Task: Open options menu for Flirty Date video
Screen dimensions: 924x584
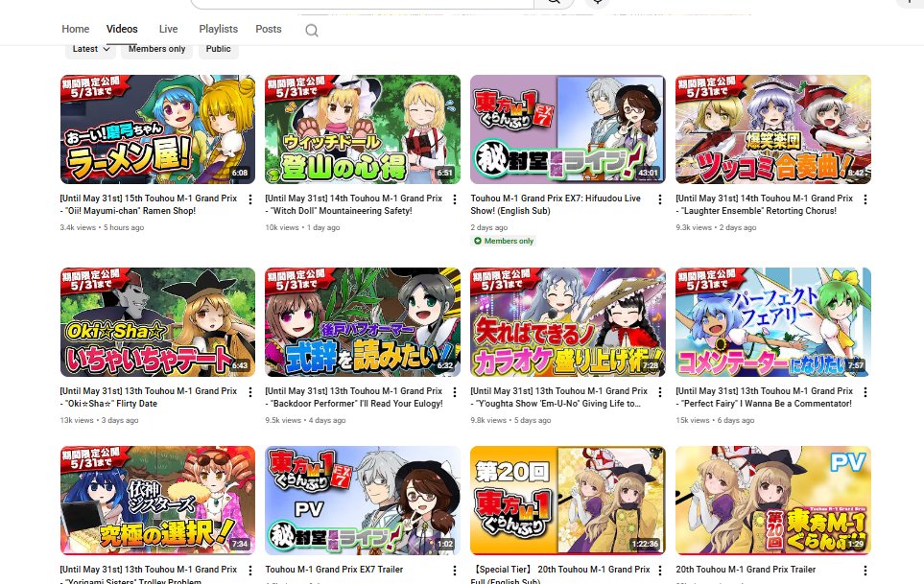Action: pos(250,392)
